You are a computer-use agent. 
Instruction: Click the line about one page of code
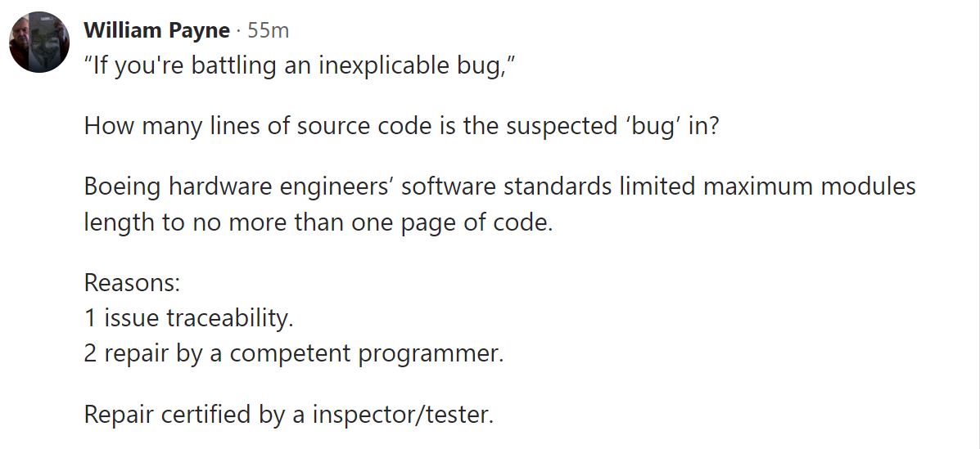pyautogui.click(x=318, y=223)
